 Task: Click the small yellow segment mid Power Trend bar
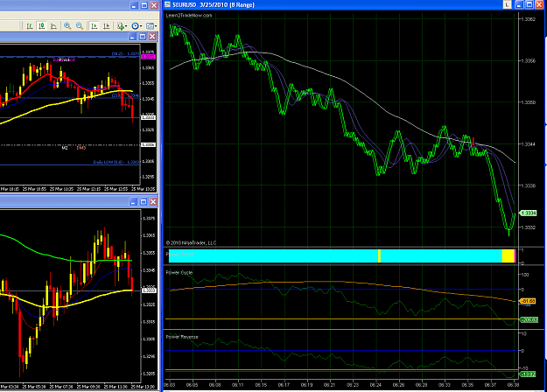pyautogui.click(x=379, y=255)
